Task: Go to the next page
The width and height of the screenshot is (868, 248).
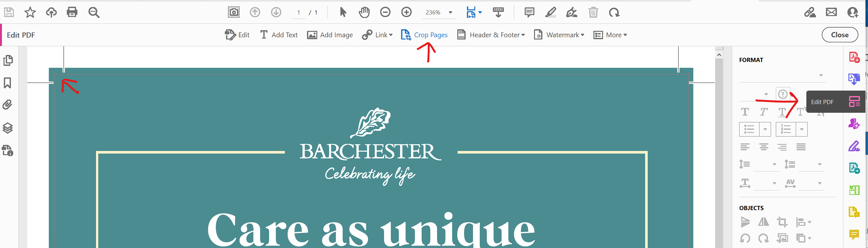Action: click(276, 13)
